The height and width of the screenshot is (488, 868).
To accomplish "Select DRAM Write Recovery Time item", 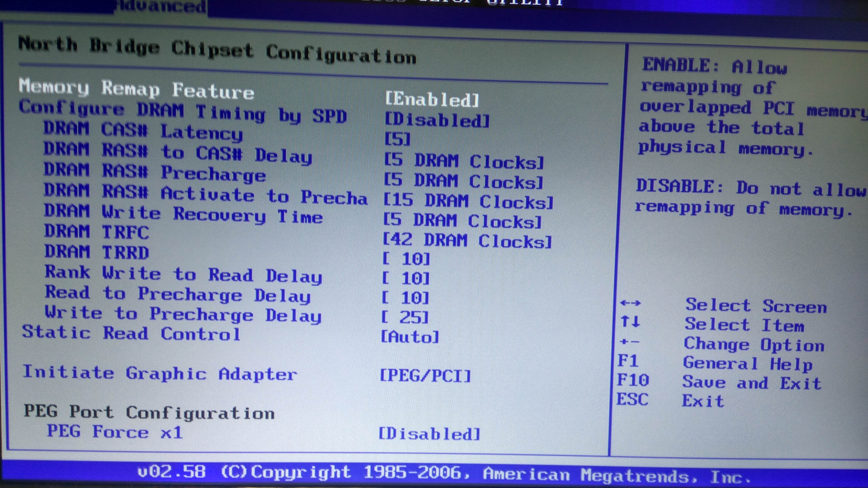I will pos(183,214).
